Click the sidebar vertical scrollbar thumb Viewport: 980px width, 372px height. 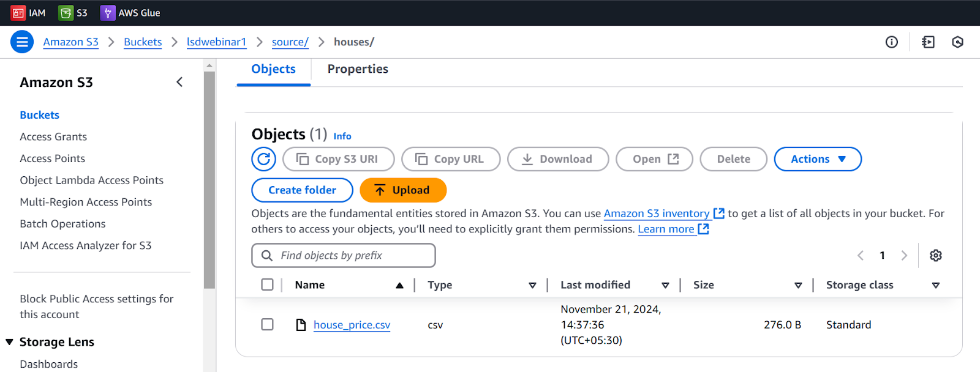209,180
